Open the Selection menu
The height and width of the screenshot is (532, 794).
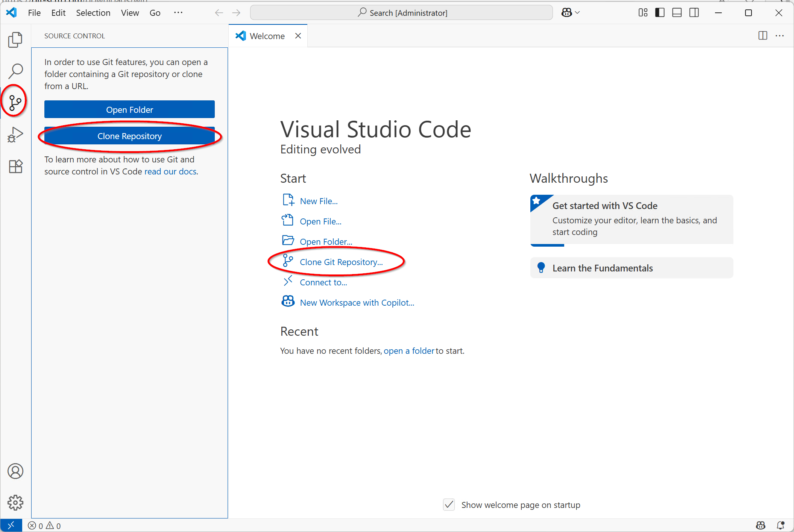93,13
